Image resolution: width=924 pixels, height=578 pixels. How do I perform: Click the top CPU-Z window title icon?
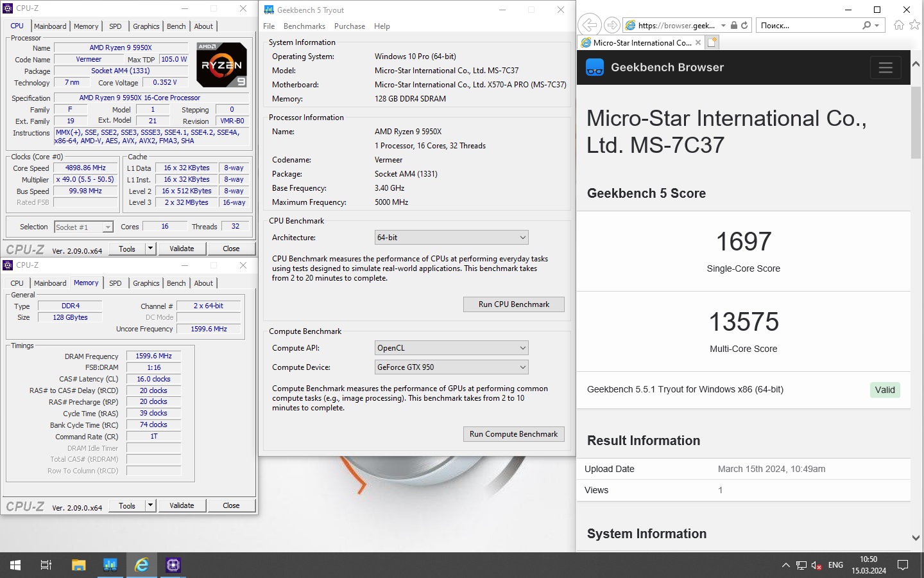click(8, 8)
